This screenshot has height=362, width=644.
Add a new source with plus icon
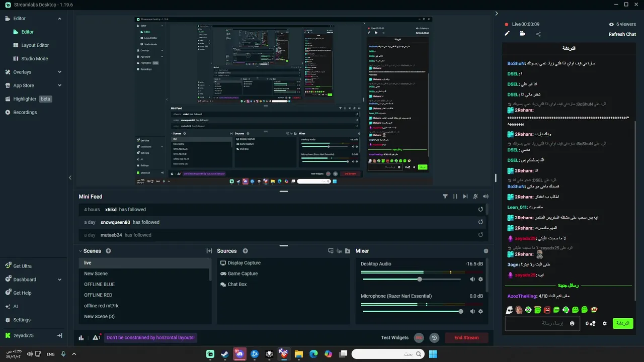point(246,251)
